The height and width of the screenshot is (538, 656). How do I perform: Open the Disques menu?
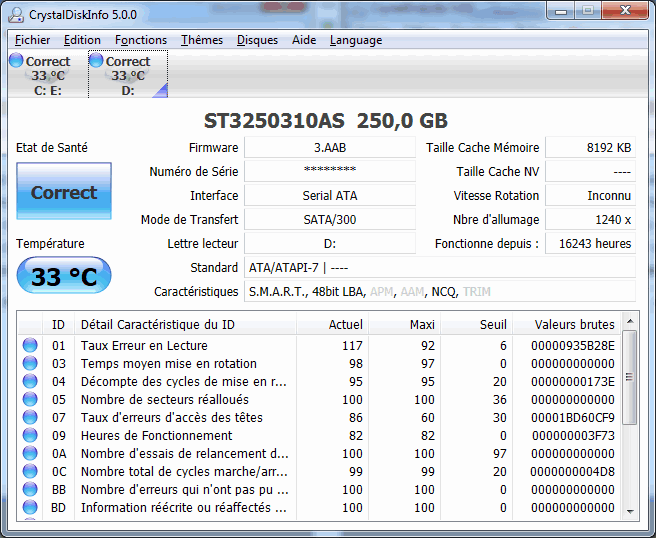(x=257, y=40)
